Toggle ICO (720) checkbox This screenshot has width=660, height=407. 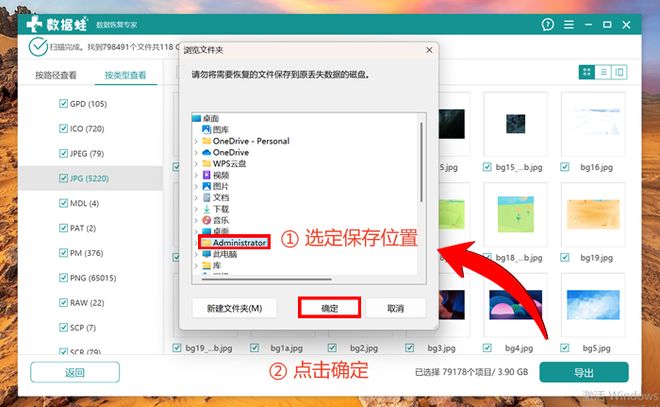point(63,128)
